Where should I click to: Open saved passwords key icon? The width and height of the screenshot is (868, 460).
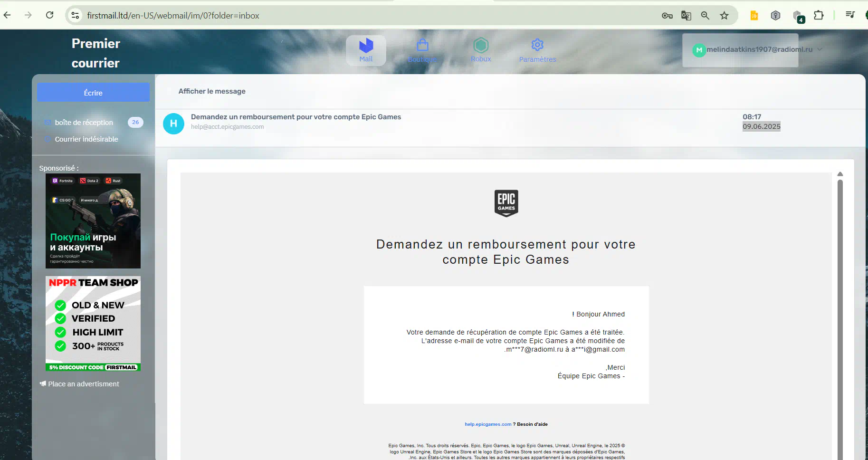(x=667, y=16)
